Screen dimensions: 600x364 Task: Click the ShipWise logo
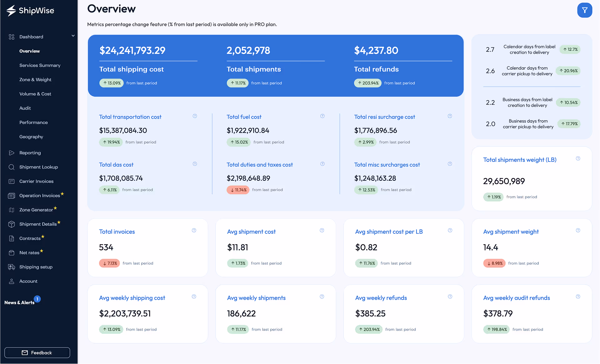[30, 11]
